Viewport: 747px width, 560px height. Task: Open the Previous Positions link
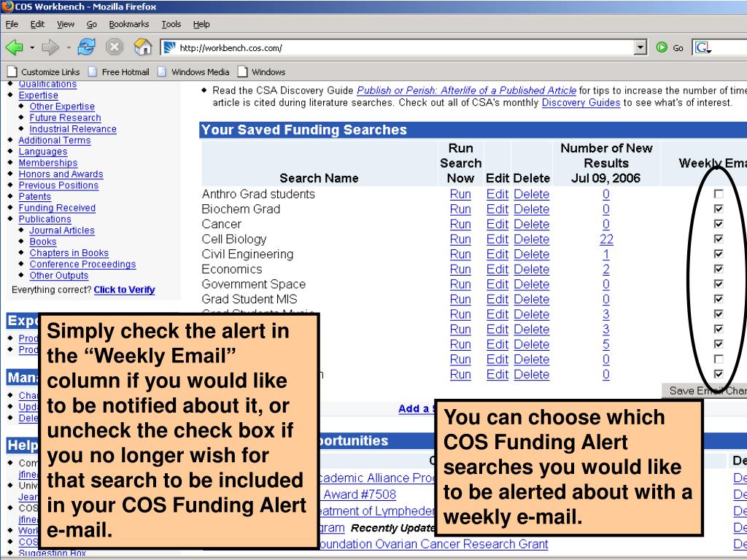point(58,185)
